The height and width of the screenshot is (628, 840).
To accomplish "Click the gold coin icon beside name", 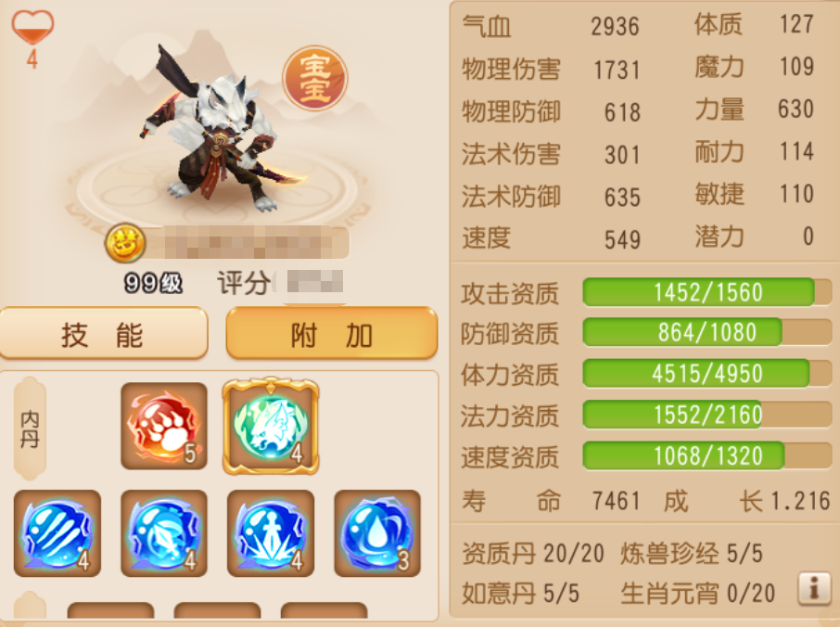I will pos(125,243).
